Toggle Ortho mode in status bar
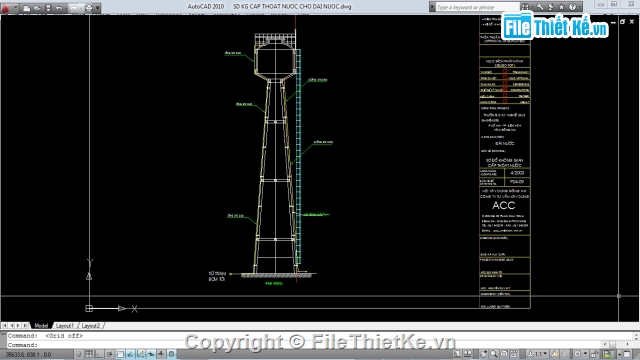Viewport: 640px width, 360px height. tap(99, 354)
